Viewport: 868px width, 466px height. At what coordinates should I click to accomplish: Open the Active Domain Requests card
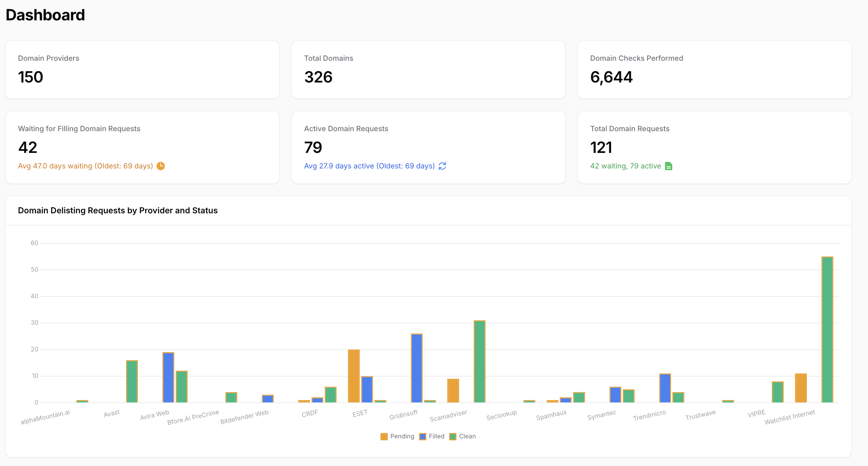click(x=428, y=147)
